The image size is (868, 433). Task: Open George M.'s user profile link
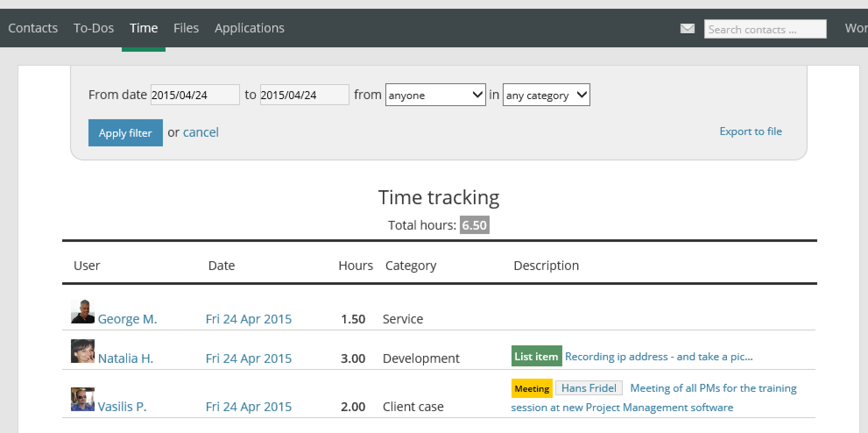pos(127,319)
